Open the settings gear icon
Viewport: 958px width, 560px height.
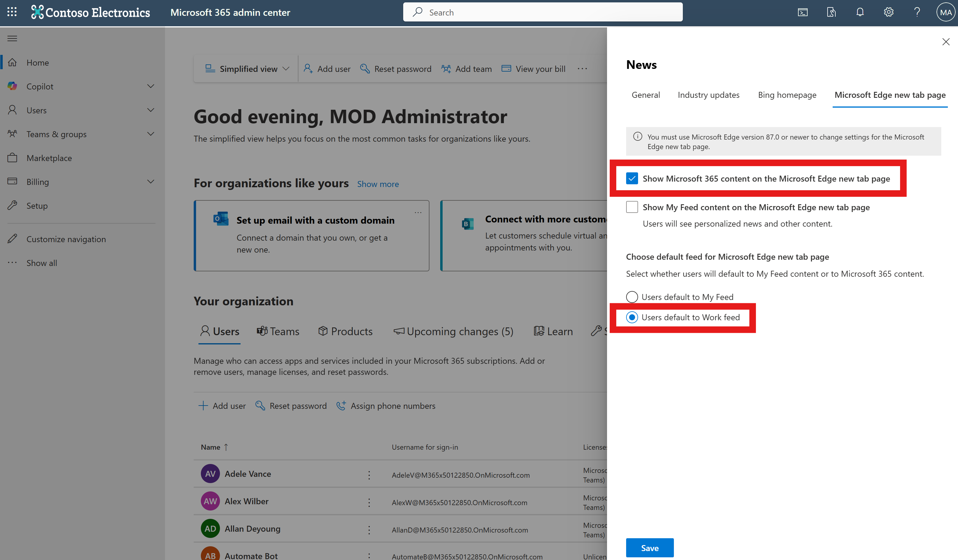point(888,12)
